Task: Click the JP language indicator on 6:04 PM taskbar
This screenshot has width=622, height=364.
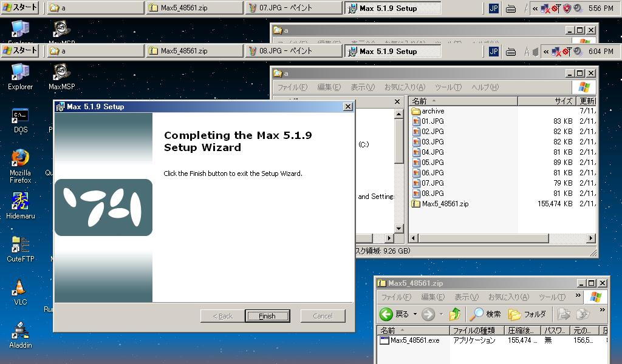Action: pyautogui.click(x=494, y=52)
